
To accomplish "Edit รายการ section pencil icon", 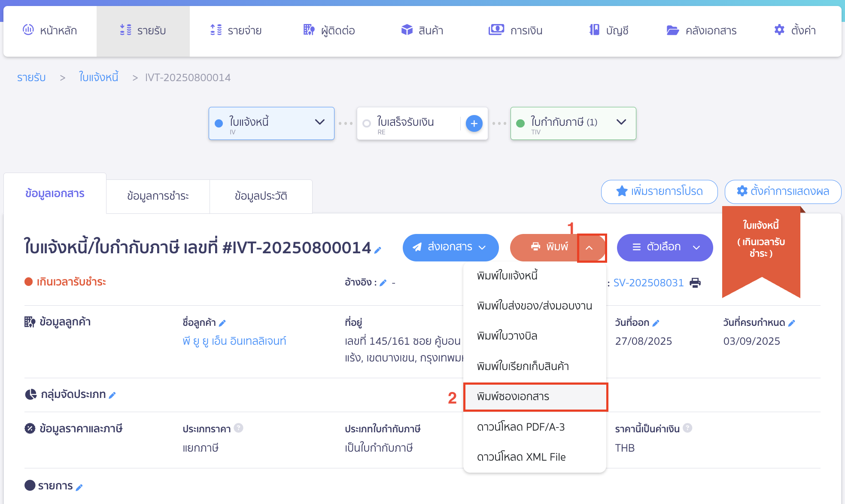I will [79, 486].
